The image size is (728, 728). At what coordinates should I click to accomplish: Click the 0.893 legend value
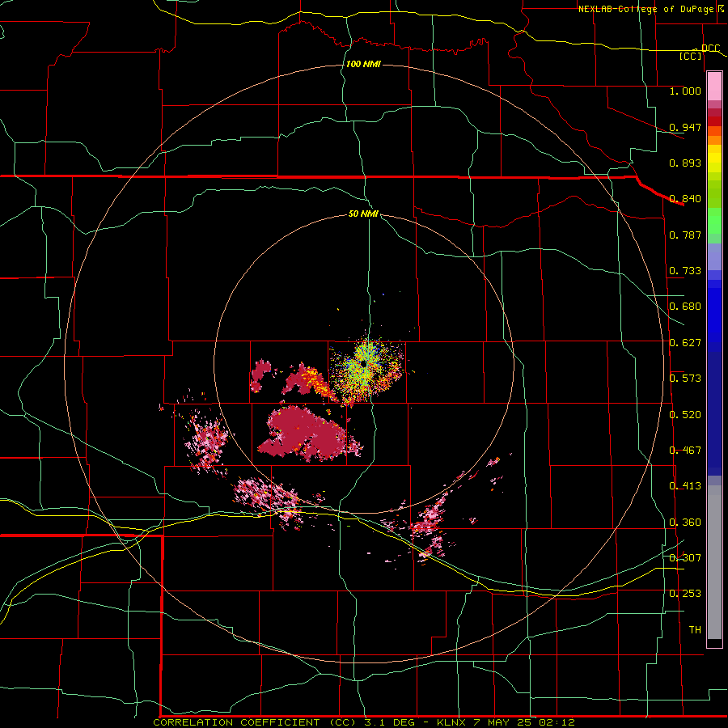(685, 163)
